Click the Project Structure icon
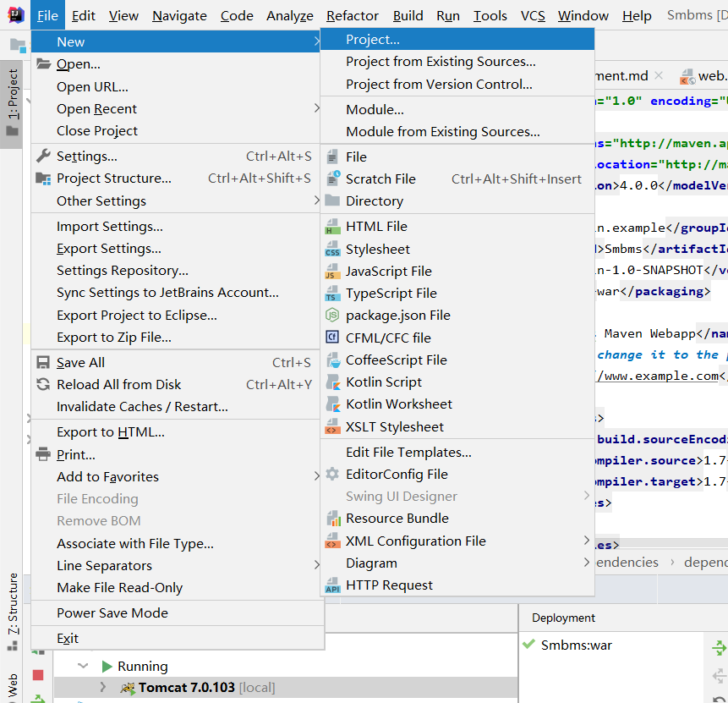Image resolution: width=728 pixels, height=703 pixels. click(x=43, y=178)
